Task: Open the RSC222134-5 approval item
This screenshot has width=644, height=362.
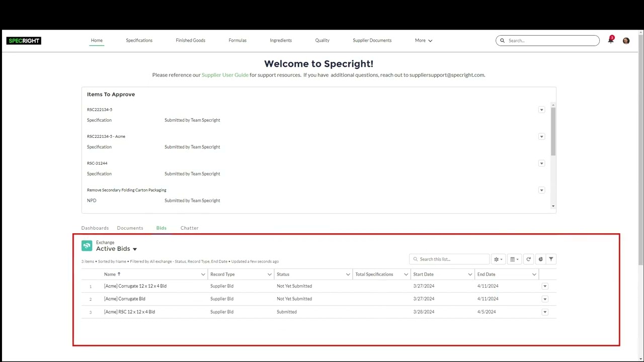Action: coord(100,110)
